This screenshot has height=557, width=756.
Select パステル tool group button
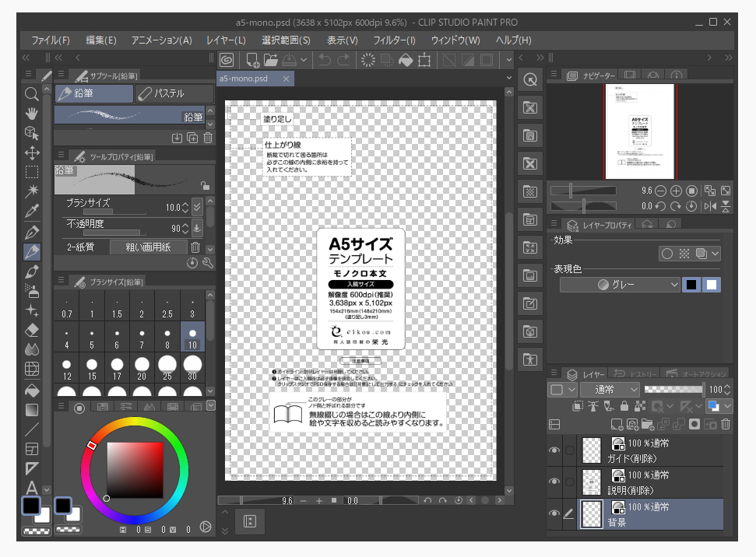tap(174, 93)
